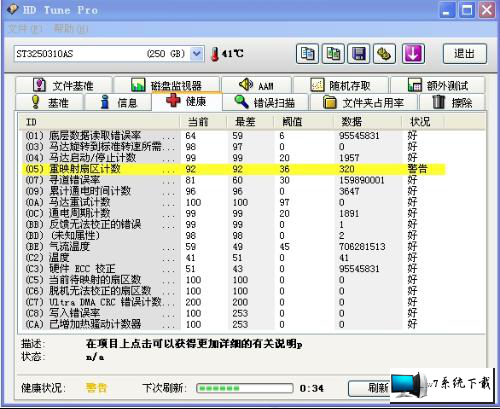
Task: Click the bar chart icon on 磁盘监视器 tab
Action: tap(138, 85)
